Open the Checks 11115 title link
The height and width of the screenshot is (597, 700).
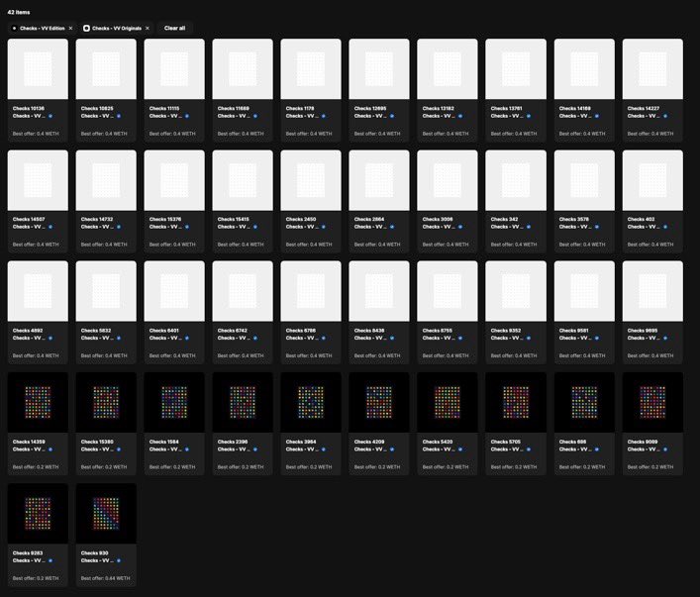[x=164, y=109]
